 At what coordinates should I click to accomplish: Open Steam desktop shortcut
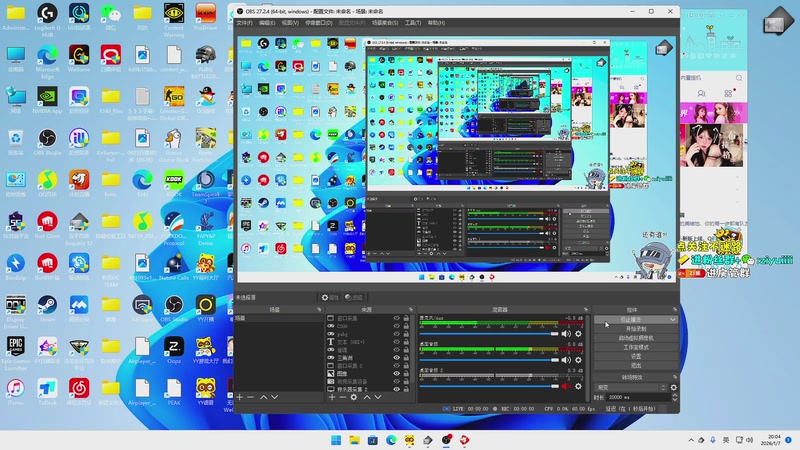click(47, 309)
